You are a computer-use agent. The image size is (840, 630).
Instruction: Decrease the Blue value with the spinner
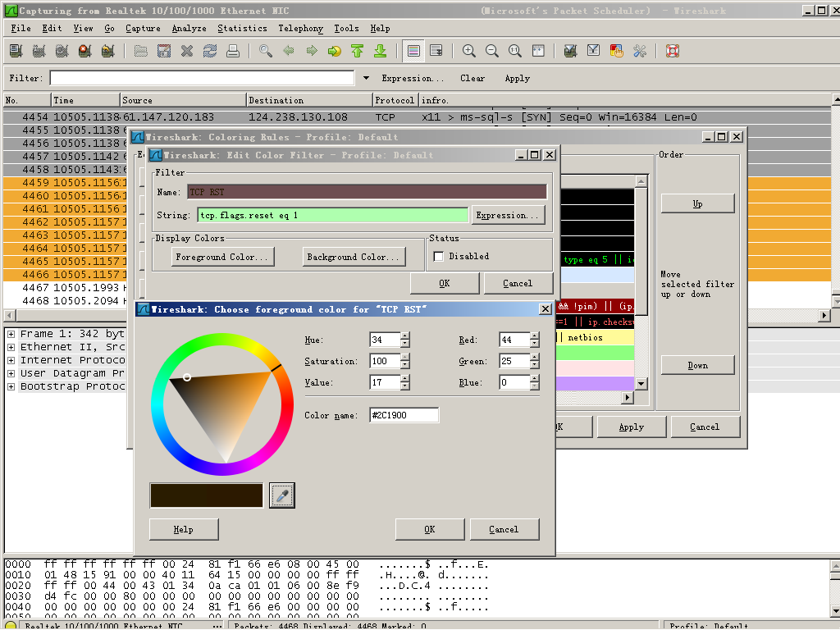point(535,386)
